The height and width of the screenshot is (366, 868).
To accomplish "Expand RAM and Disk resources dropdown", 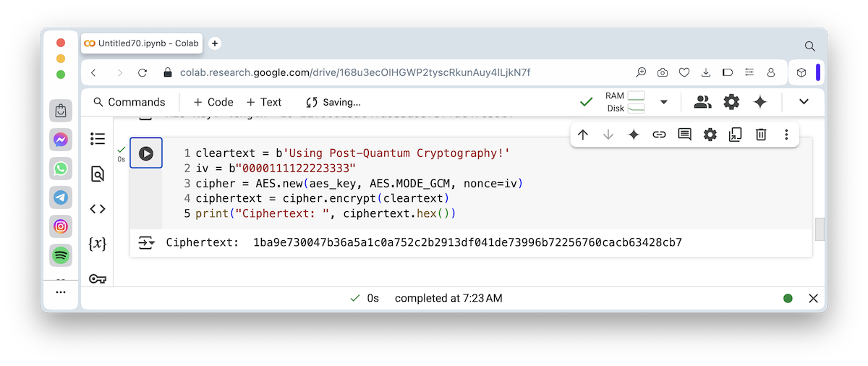I will click(663, 102).
